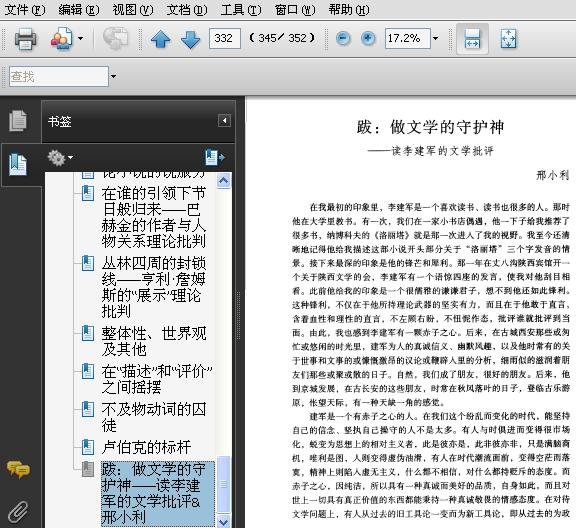Toggle fit one full page view

pos(508,39)
